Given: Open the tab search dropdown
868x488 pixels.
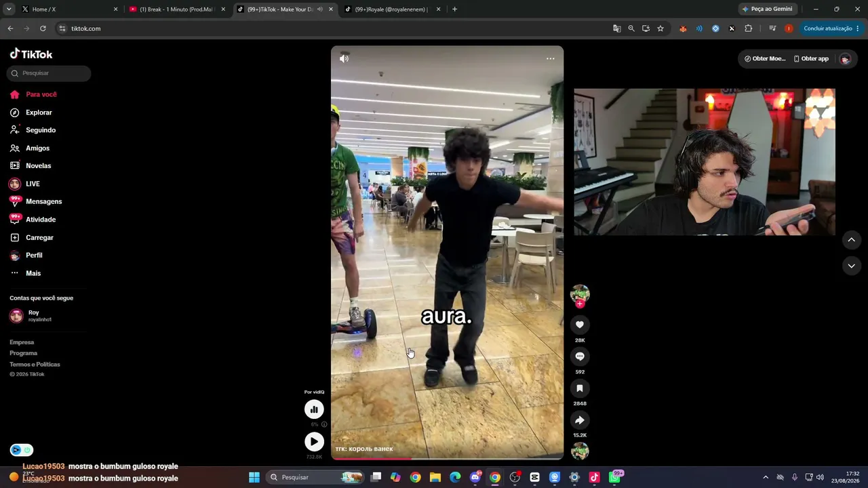Looking at the screenshot, I should tap(9, 9).
